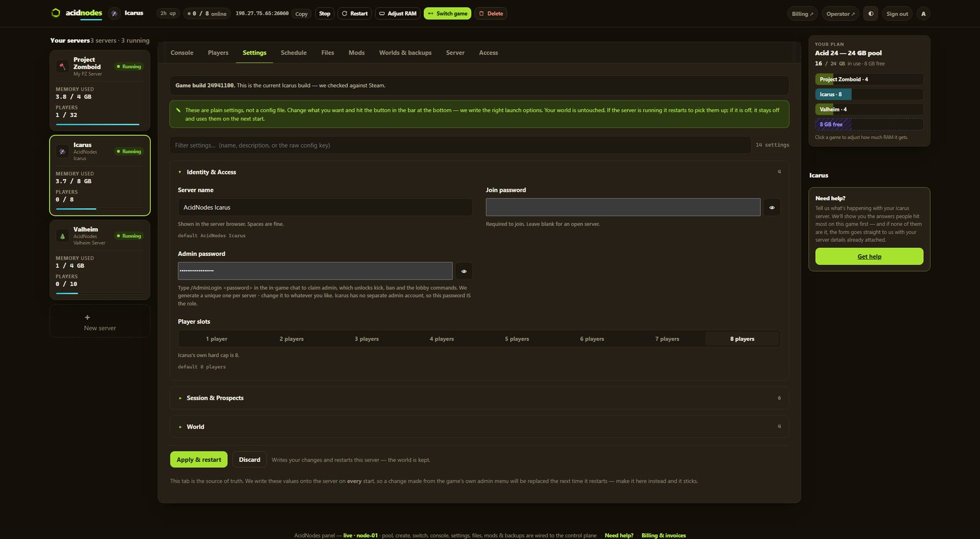Click the Icarus game icon in header

click(115, 13)
